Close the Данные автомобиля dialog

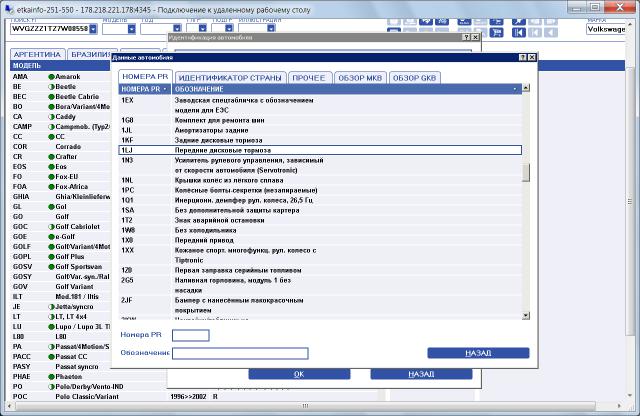(x=531, y=58)
